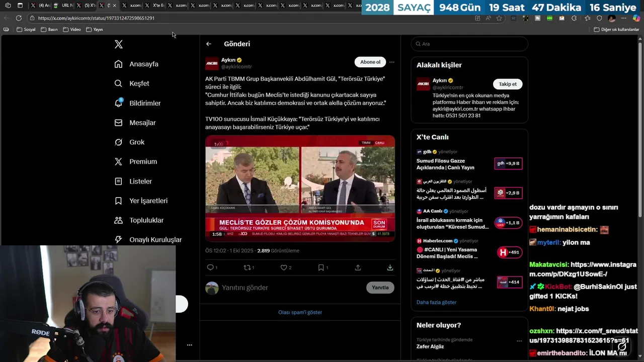This screenshot has height=362, width=644.
Task: Switch to the X'te B browser tab
Action: [155, 6]
